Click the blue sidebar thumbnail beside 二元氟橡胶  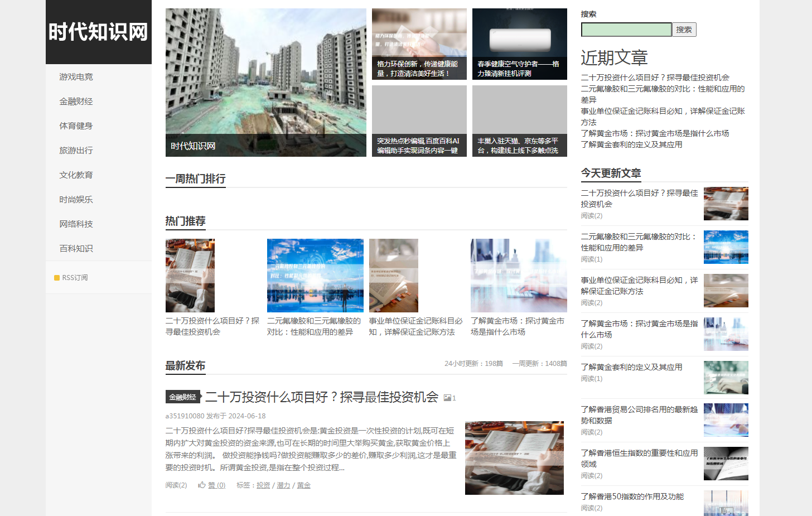pyautogui.click(x=726, y=247)
